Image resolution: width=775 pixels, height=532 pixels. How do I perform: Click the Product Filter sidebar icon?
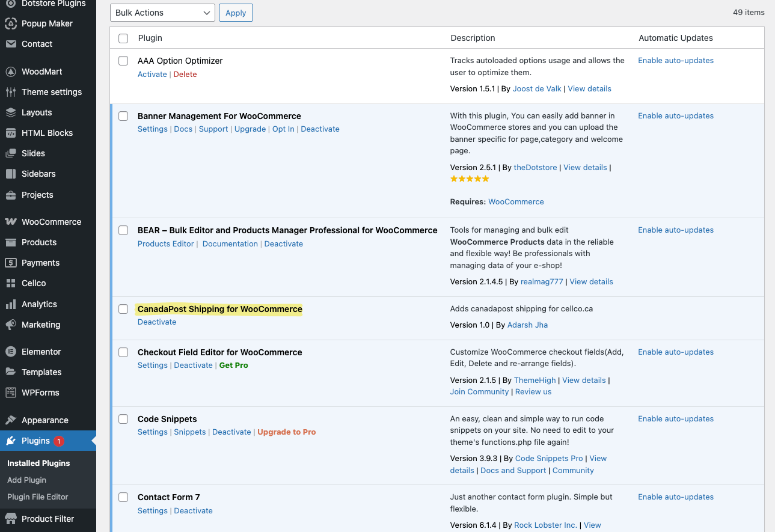(10, 519)
